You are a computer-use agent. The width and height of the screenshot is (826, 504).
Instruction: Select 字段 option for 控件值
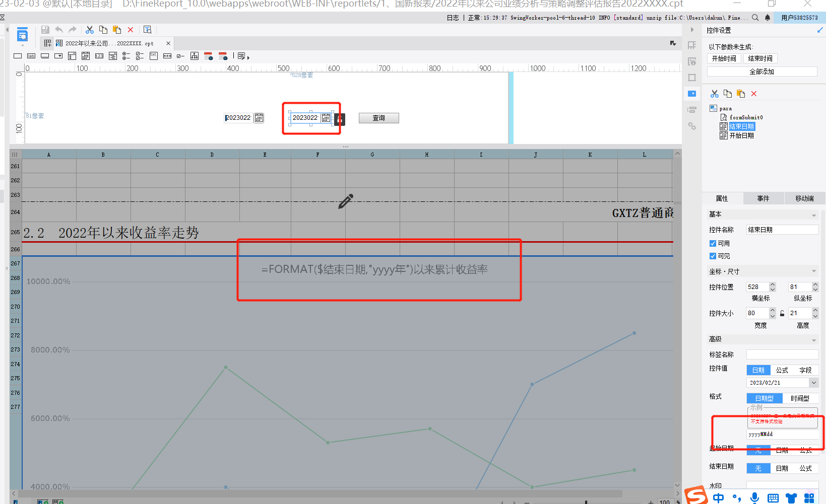click(806, 370)
